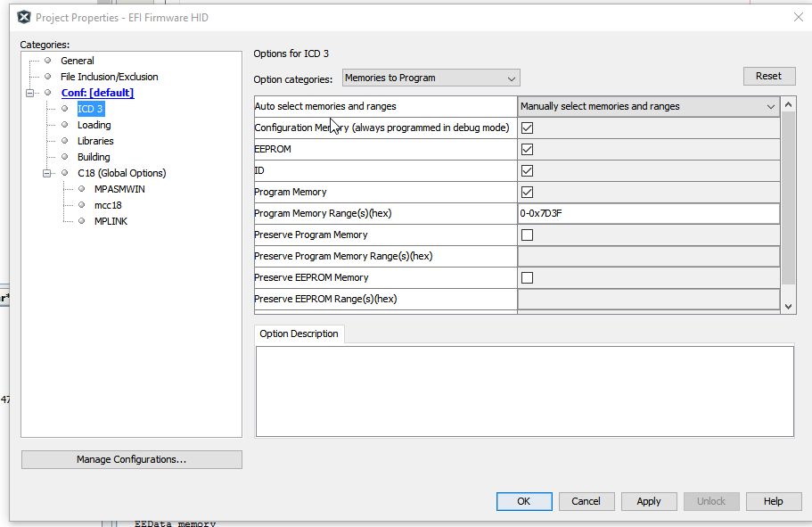The height and width of the screenshot is (527, 812).
Task: Confirm with the OK button
Action: point(524,502)
